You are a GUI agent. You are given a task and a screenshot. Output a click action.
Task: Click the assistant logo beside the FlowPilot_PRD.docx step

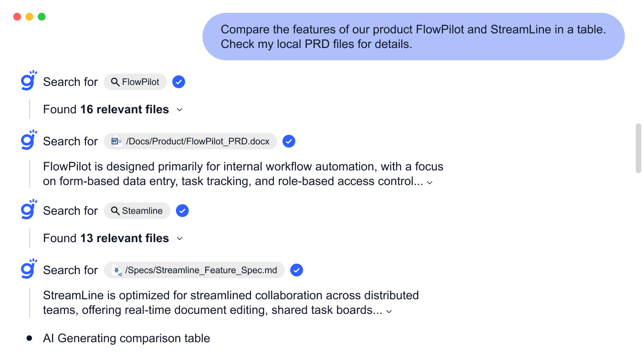(28, 140)
